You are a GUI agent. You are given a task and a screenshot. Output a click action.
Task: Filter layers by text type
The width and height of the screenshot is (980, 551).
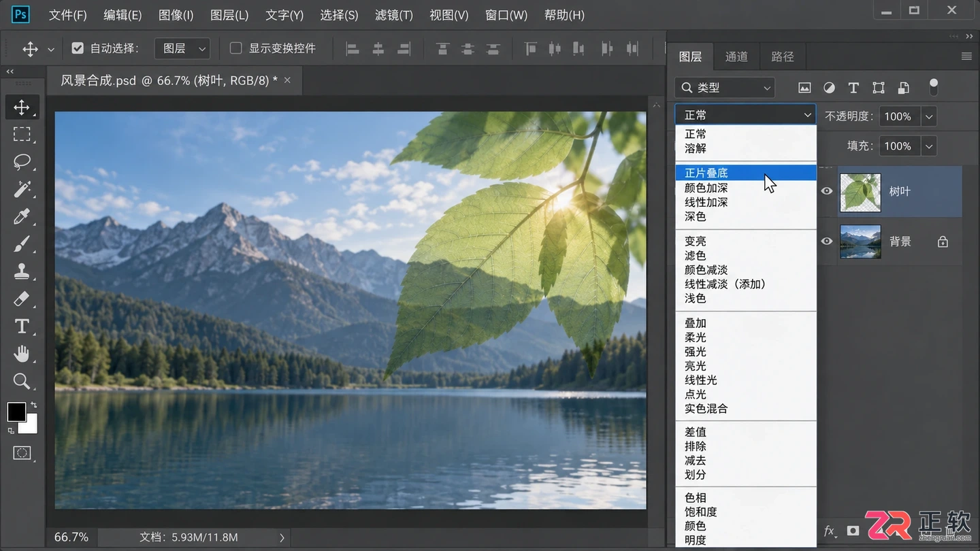(x=853, y=88)
